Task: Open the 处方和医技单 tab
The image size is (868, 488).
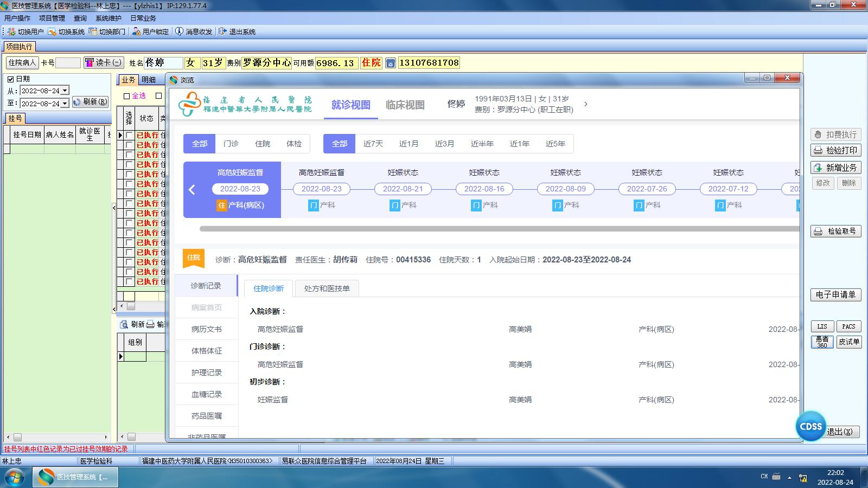Action: 327,288
